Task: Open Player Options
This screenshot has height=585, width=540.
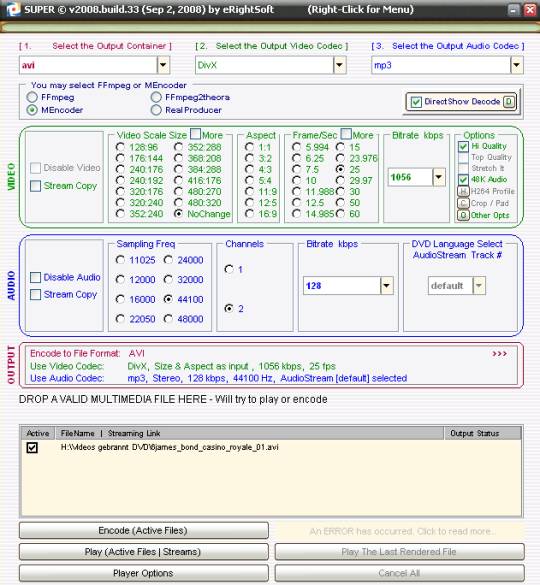Action: pos(144,573)
